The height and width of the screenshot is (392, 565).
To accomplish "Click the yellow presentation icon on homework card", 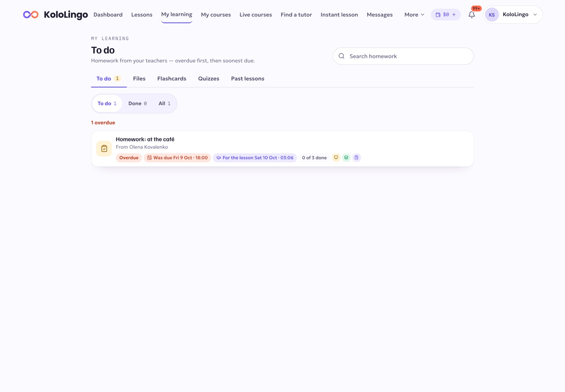I will coord(336,158).
